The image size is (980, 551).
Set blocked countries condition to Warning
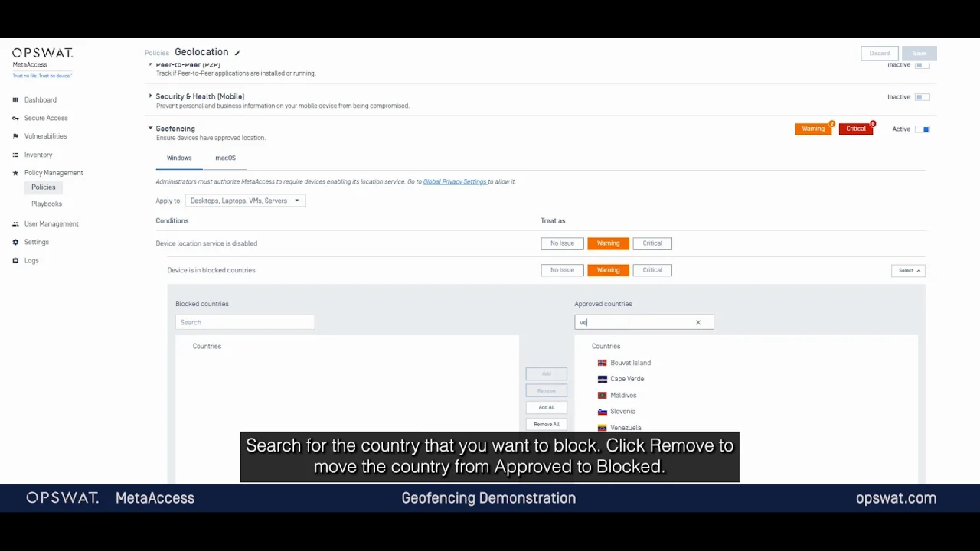608,270
